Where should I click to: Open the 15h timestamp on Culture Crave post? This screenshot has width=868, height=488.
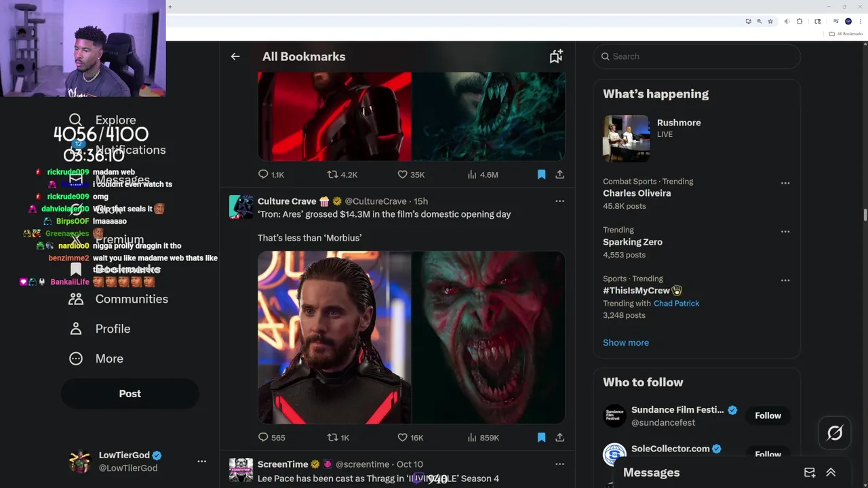coord(420,201)
